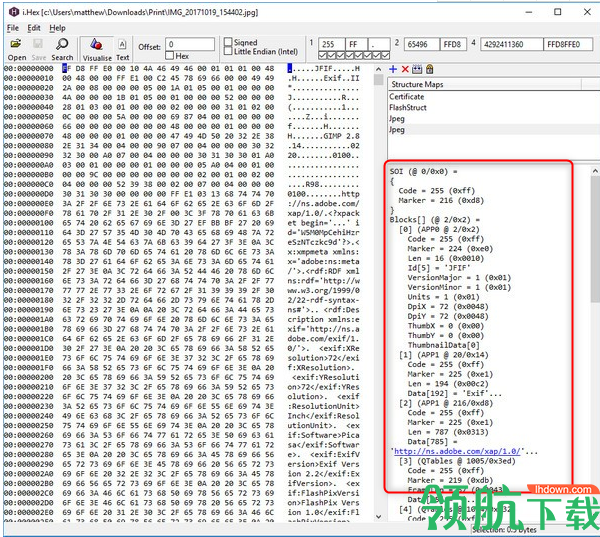Screen dimensions: 600x537
Task: Click the 'SOI (@ 0/0x0) =' line
Action: tap(423, 171)
